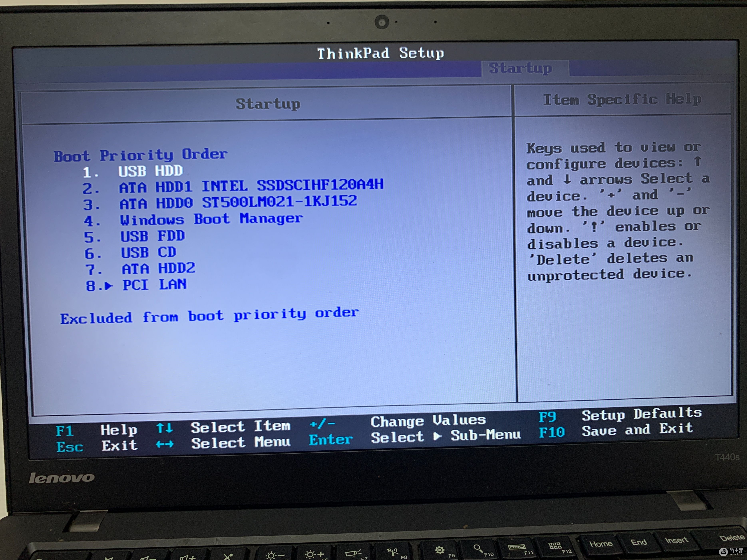
Task: Expand PCI LAN arrow marker
Action: [x=108, y=286]
